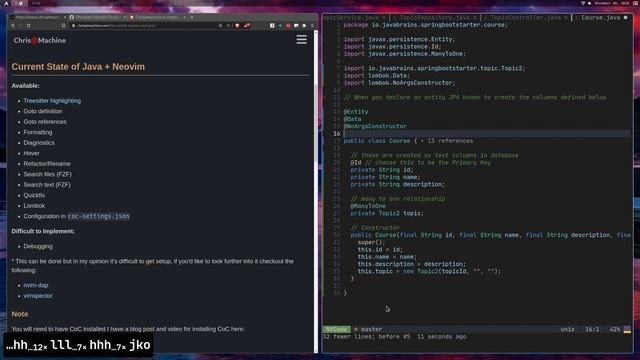Click the modified dot on Course.java tab
Image resolution: width=640 pixels, height=360 pixels.
pyautogui.click(x=625, y=18)
